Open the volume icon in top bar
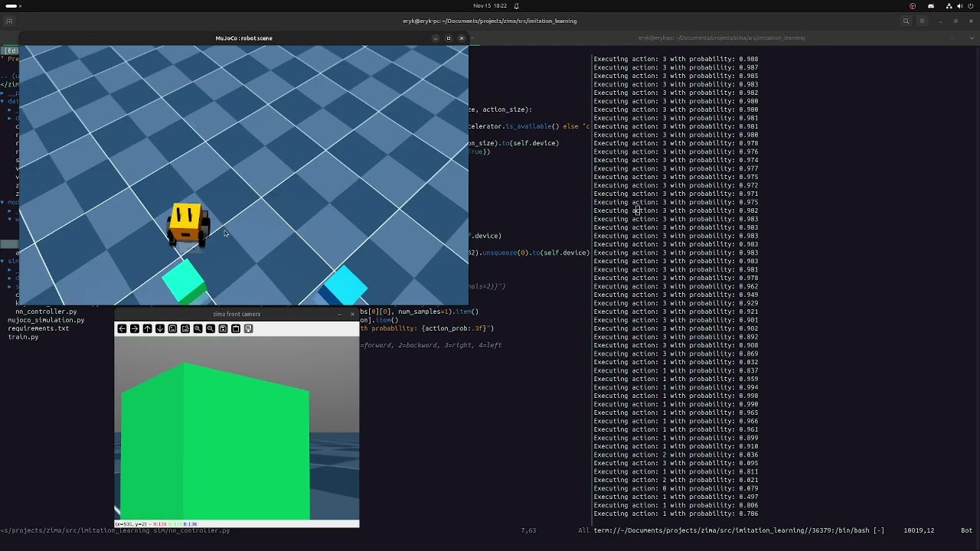The height and width of the screenshot is (551, 980). coord(959,5)
